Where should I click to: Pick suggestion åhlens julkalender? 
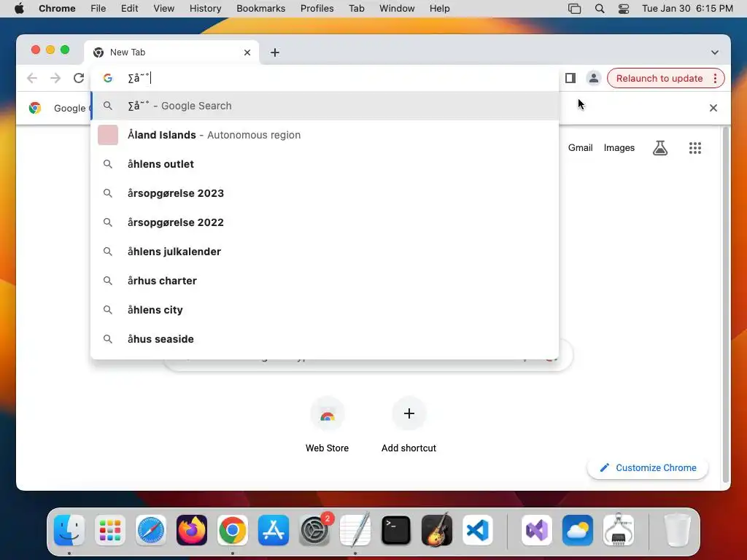[325, 252]
